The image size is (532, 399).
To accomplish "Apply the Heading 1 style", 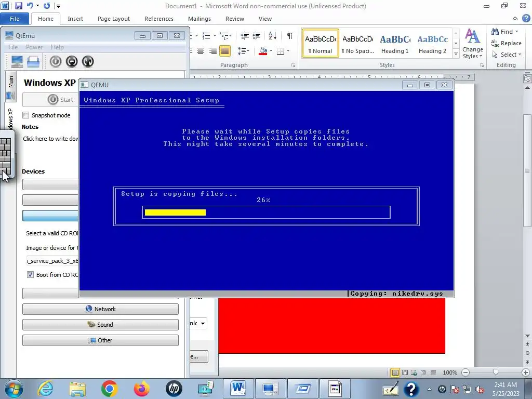I will coord(395,44).
